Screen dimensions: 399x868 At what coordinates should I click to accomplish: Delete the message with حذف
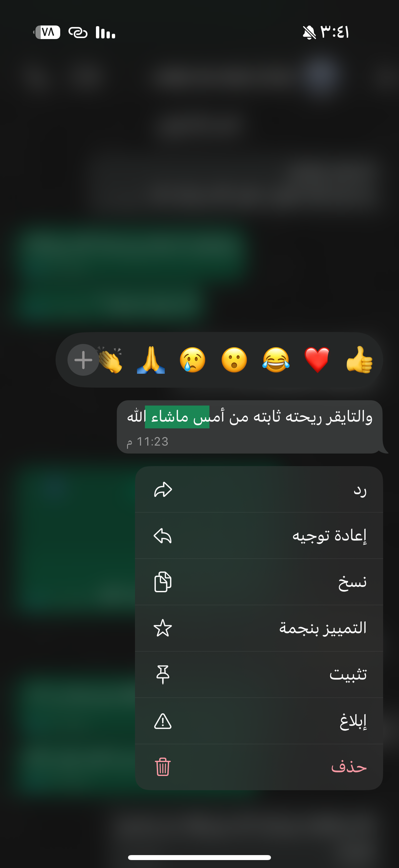click(259, 767)
